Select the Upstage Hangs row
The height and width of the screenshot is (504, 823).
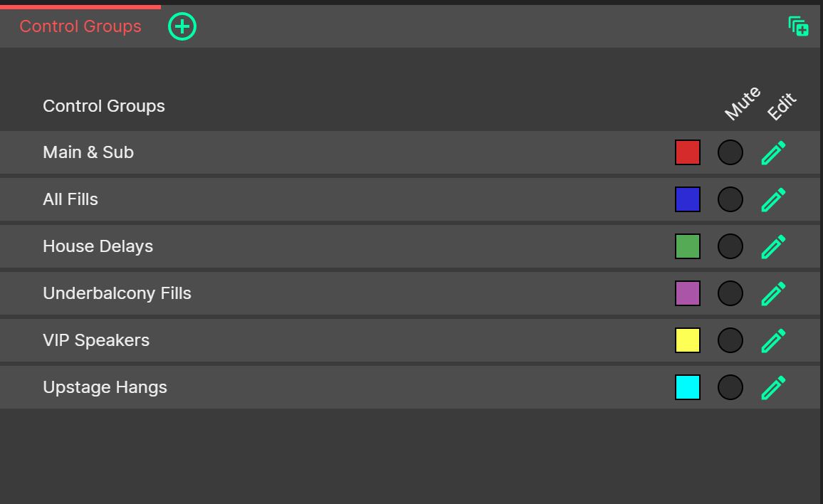click(285, 387)
